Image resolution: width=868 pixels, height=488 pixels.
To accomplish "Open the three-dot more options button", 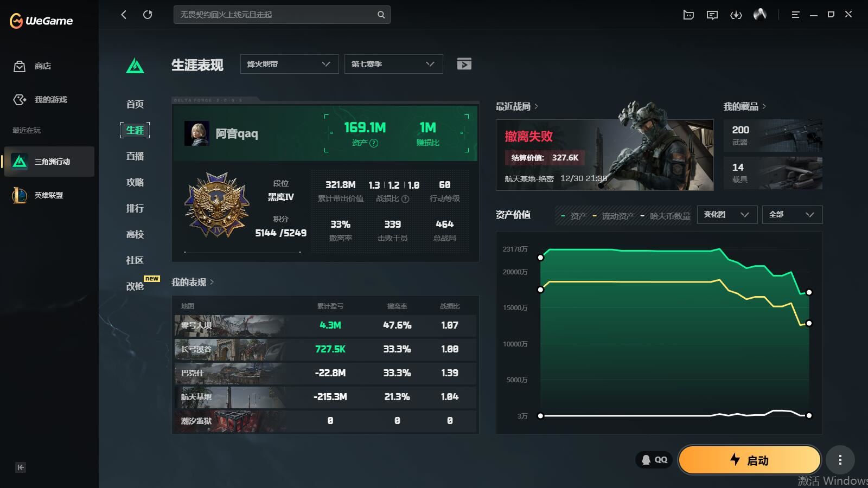I will [840, 460].
